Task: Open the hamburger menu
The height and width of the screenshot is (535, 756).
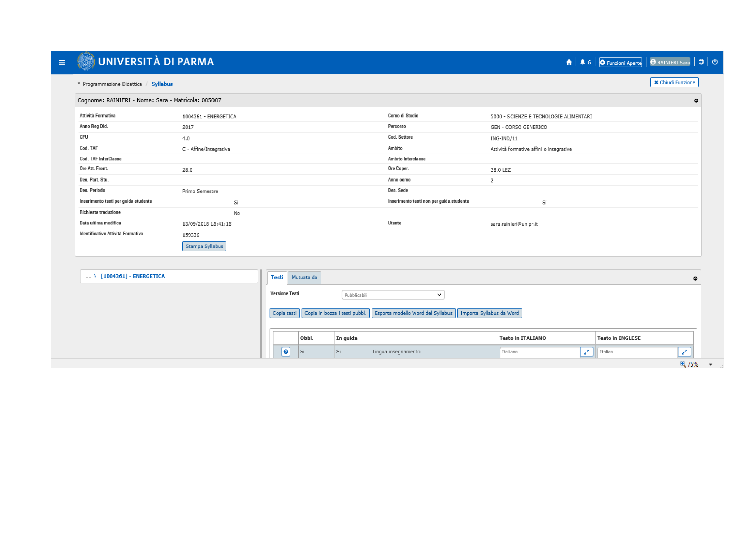Action: [x=62, y=63]
